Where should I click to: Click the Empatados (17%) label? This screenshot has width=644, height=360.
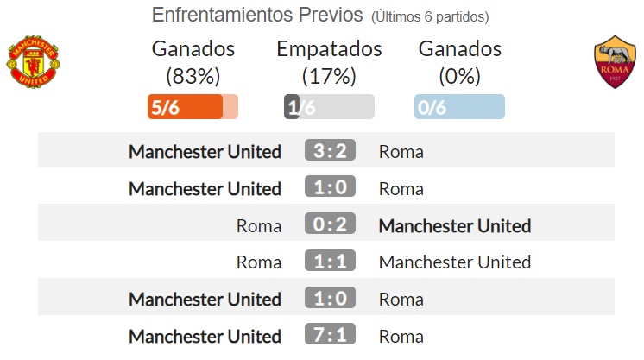(x=329, y=62)
